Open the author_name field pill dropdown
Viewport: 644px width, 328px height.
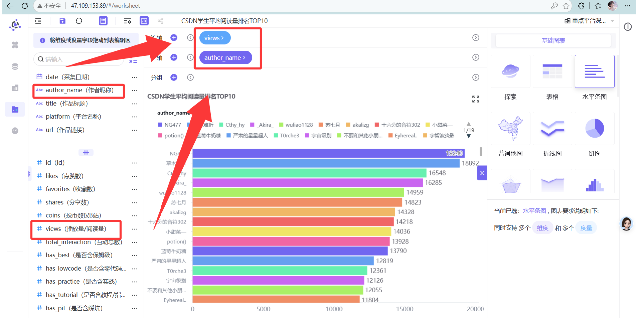coord(226,58)
